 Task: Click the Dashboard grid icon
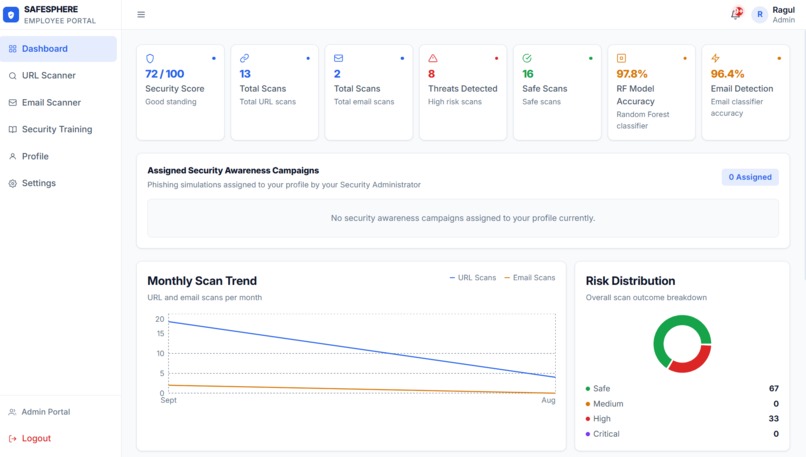click(x=13, y=49)
